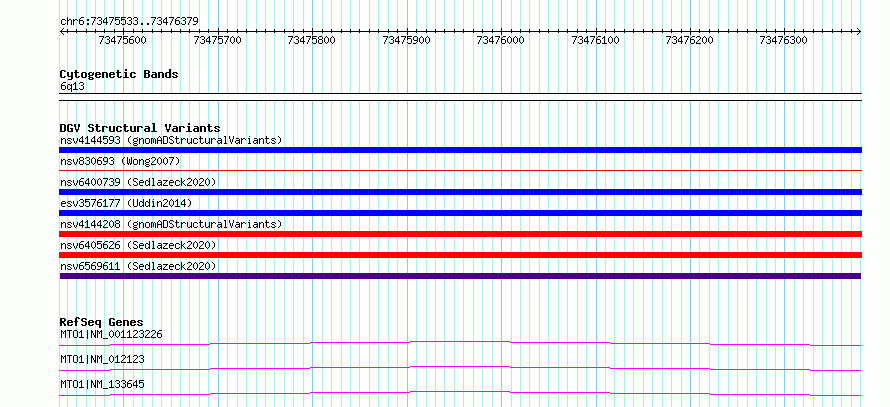Click ruler position 73475800
The image size is (890, 407).
pyautogui.click(x=312, y=40)
